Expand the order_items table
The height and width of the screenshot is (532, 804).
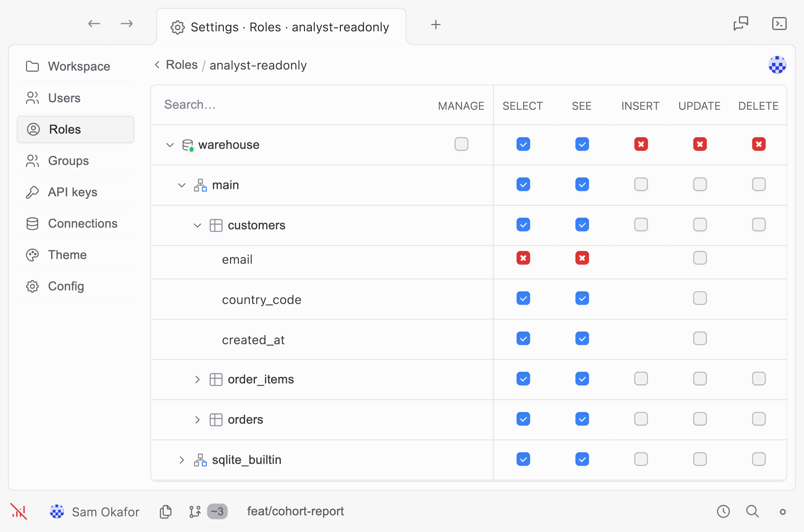tap(197, 379)
